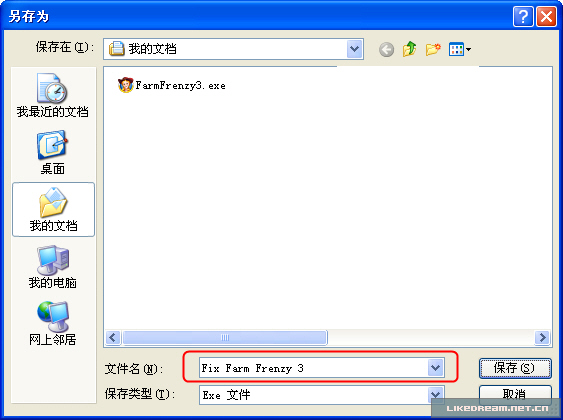Screen dimensions: 563x420
Task: Click the horizontal scrollbar thumb
Action: point(225,337)
